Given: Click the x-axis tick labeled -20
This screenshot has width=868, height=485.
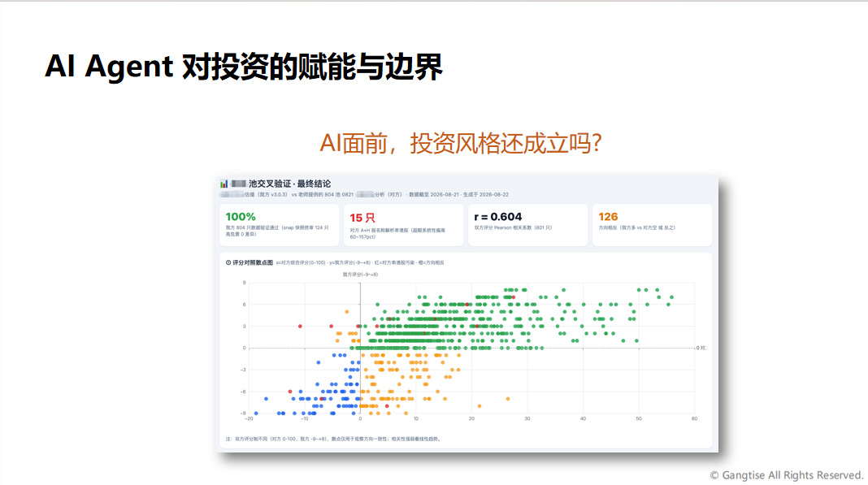Looking at the screenshot, I should point(249,418).
